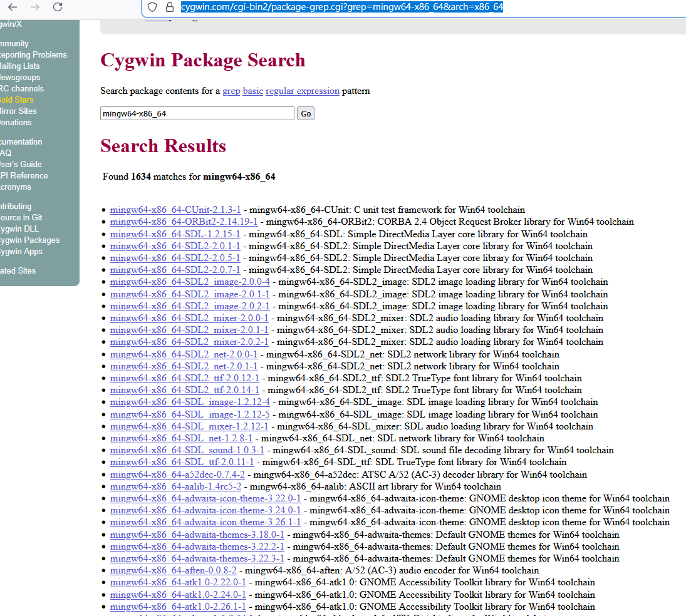Open mingw64-x86_64-aften-0.0.8-2 link
Image resolution: width=686 pixels, height=616 pixels.
tap(174, 570)
